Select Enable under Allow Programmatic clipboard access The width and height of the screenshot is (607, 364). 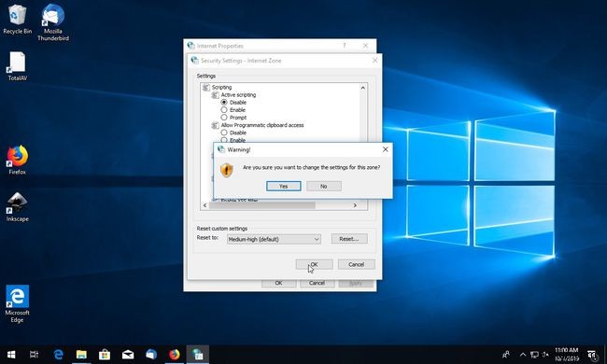coord(224,140)
